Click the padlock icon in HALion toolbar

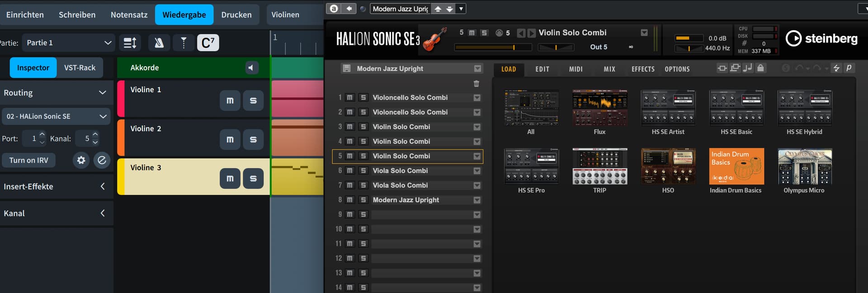(x=761, y=68)
